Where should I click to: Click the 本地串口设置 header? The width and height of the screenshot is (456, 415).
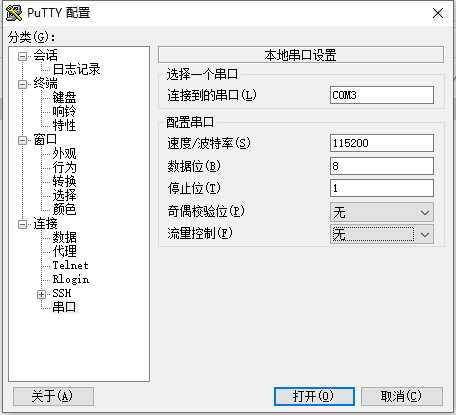(301, 55)
